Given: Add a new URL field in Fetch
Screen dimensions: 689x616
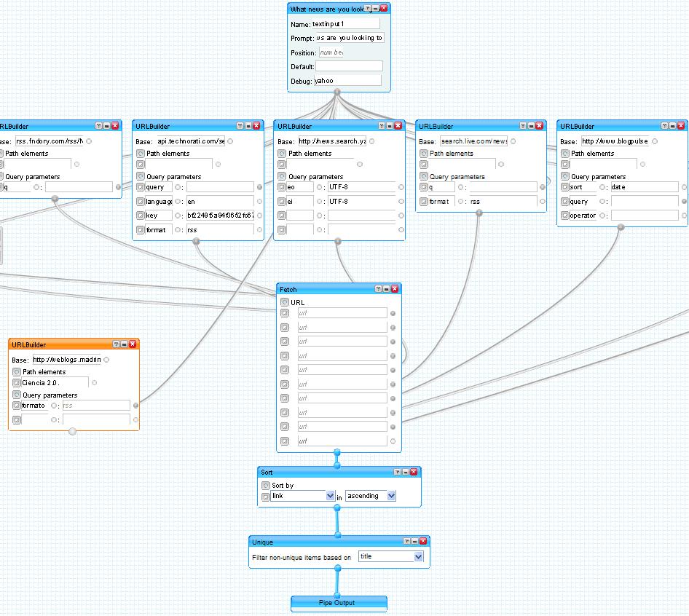Looking at the screenshot, I should pyautogui.click(x=285, y=302).
